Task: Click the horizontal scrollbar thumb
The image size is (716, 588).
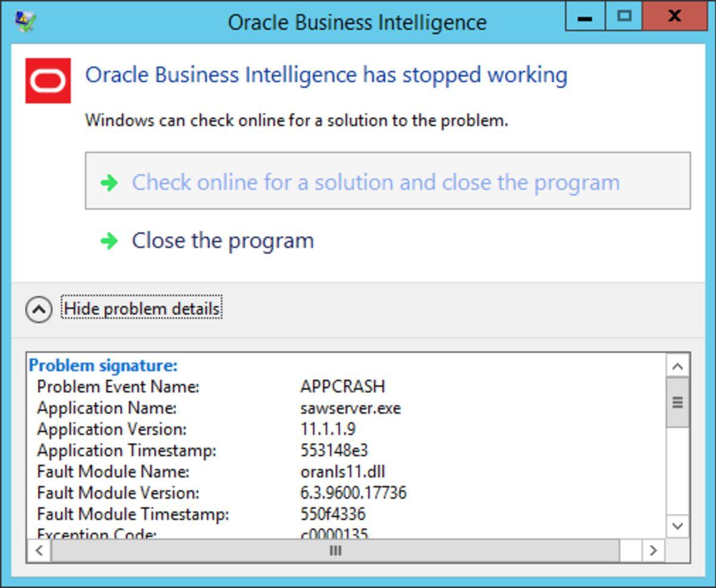Action: pos(335,550)
